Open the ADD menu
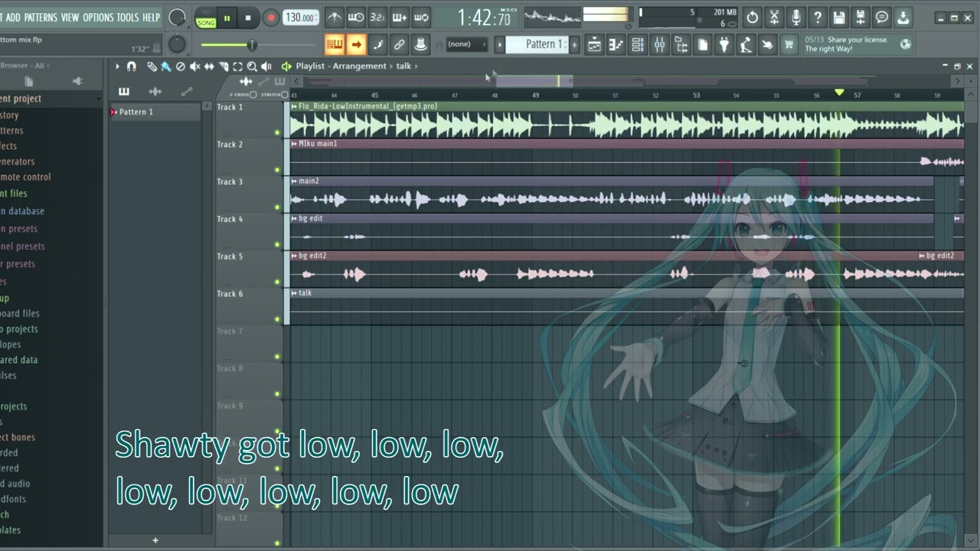Image resolution: width=980 pixels, height=551 pixels. (13, 17)
